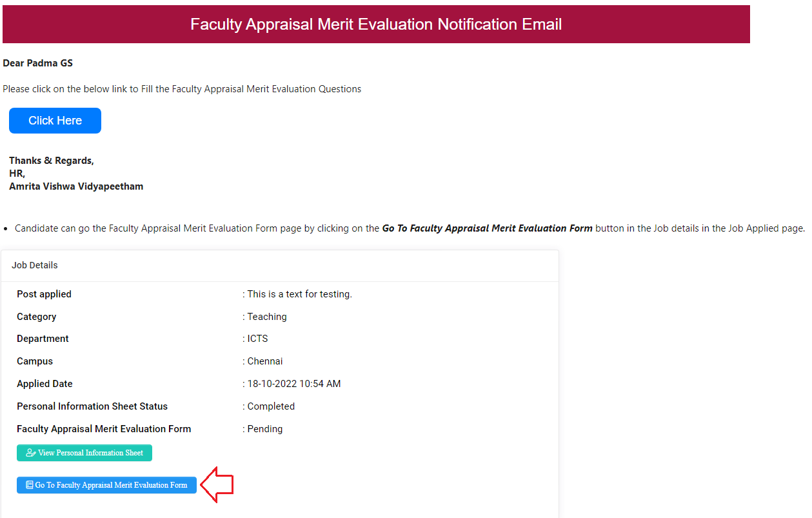Click the Job Details panel header
The image size is (812, 518).
click(x=35, y=265)
